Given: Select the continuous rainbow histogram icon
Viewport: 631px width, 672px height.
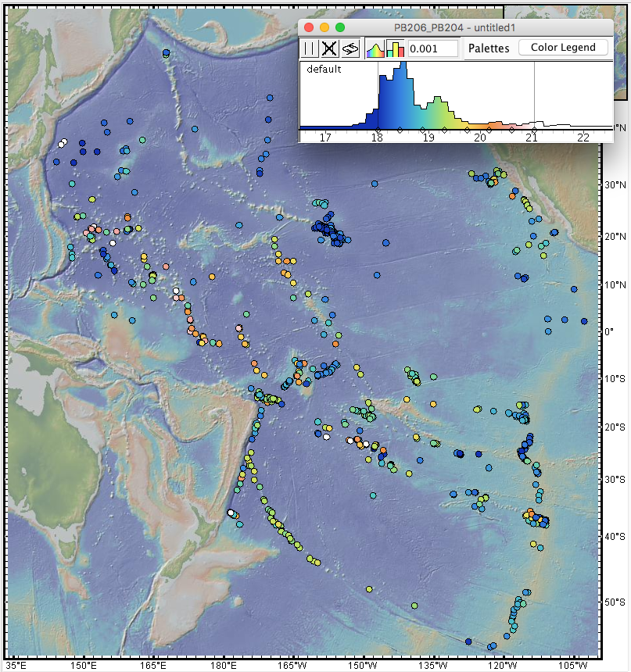Looking at the screenshot, I should (x=375, y=49).
